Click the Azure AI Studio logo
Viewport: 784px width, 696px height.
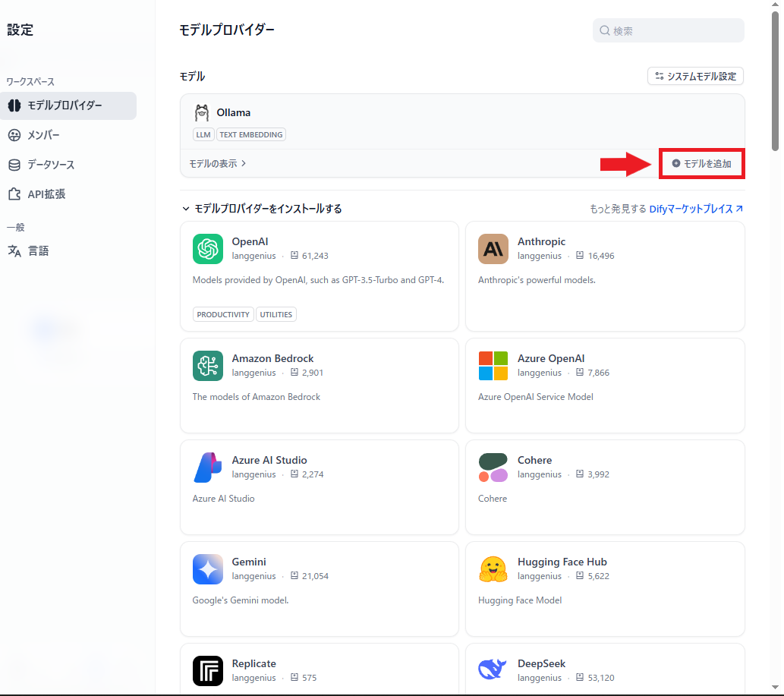tap(207, 468)
